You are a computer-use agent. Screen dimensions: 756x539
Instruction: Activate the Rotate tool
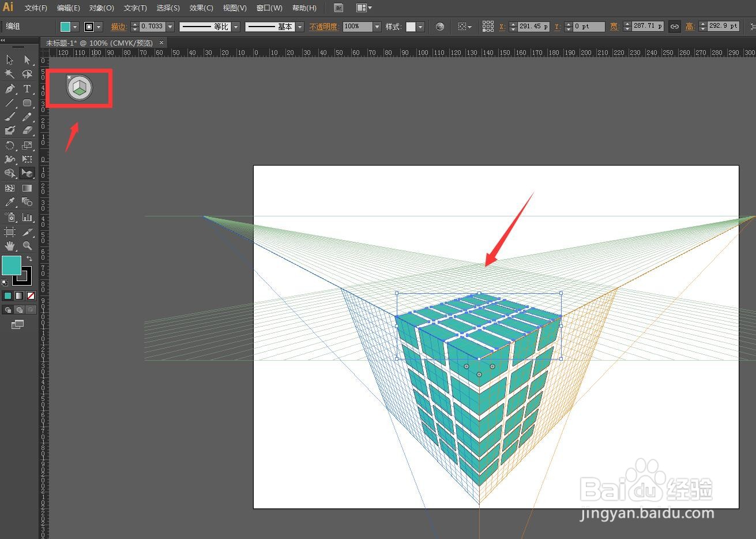10,145
